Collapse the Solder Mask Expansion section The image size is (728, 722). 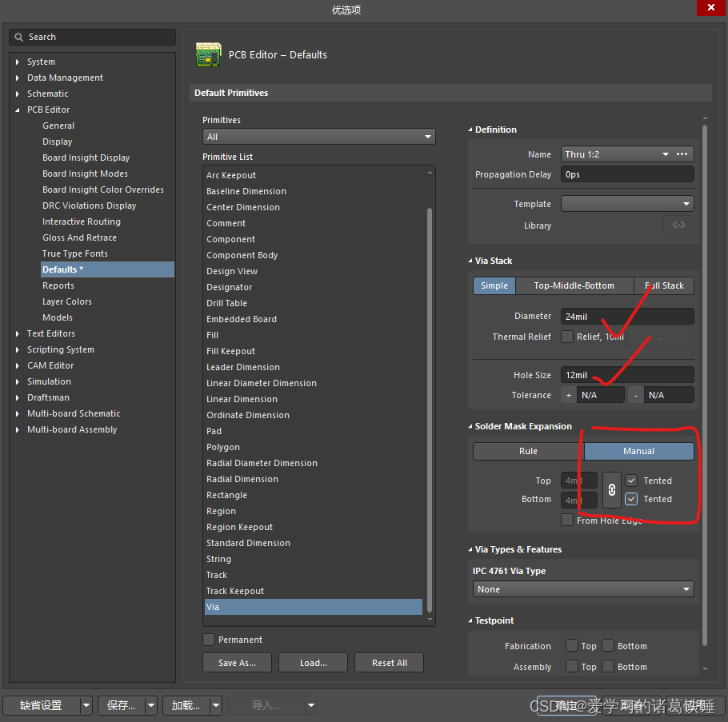[x=470, y=427]
